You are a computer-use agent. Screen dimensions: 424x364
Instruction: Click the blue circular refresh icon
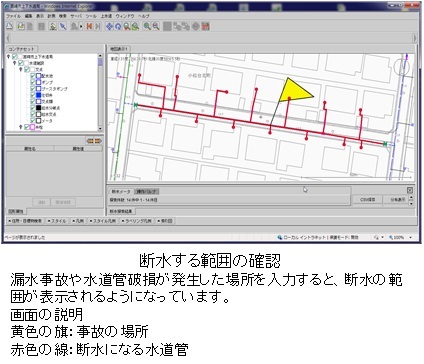pyautogui.click(x=118, y=26)
